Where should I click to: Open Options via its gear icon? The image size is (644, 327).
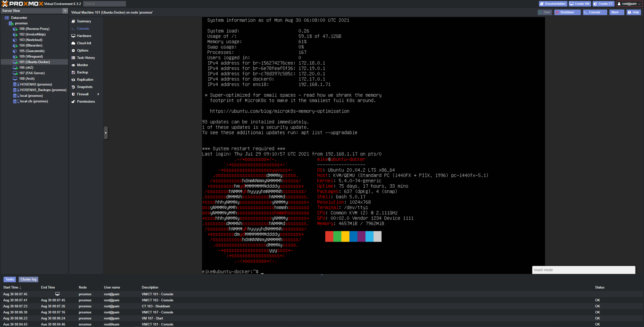tap(73, 51)
